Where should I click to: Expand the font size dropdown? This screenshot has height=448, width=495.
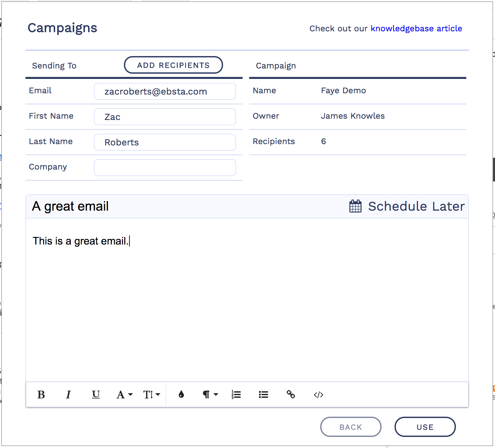click(x=152, y=395)
